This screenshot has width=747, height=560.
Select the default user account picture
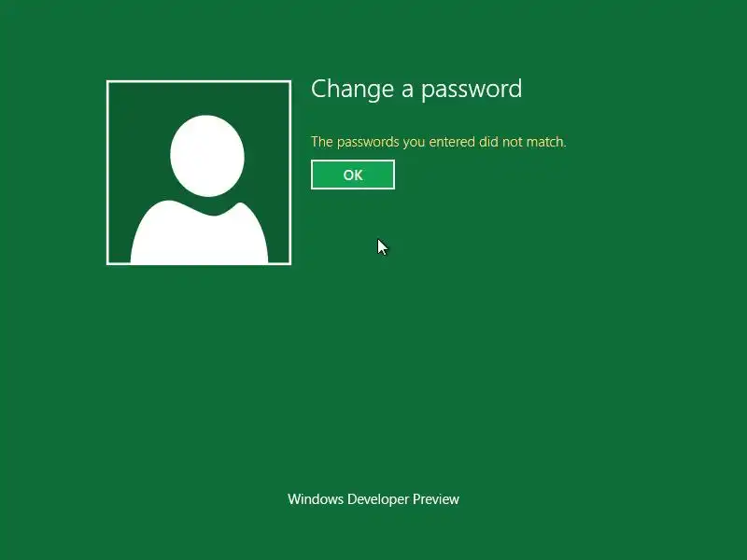tap(199, 173)
